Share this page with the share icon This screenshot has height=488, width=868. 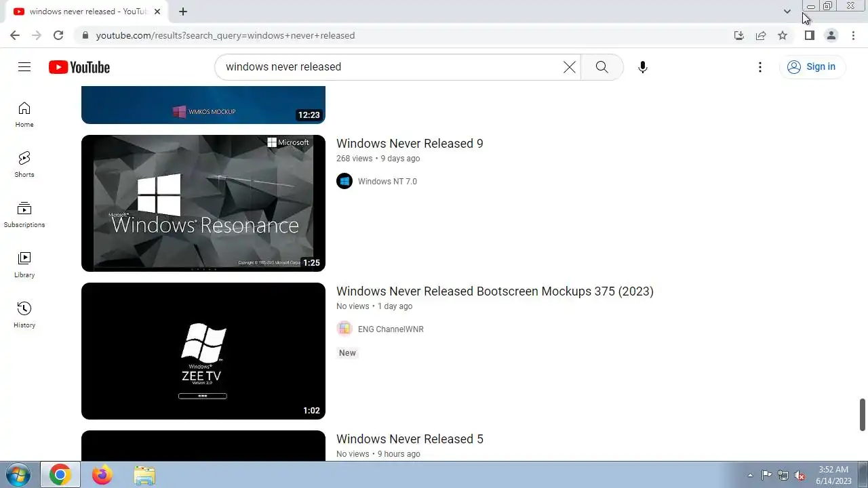click(761, 35)
